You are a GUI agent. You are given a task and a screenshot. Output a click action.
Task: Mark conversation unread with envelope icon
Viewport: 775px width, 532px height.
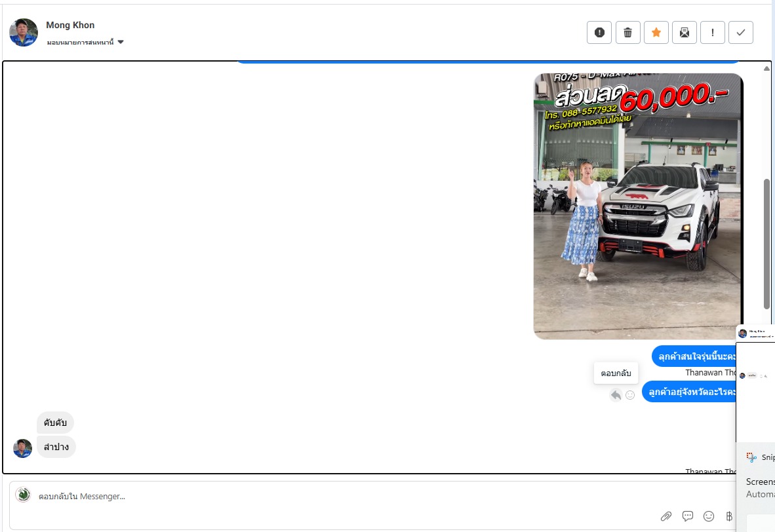[x=684, y=32]
